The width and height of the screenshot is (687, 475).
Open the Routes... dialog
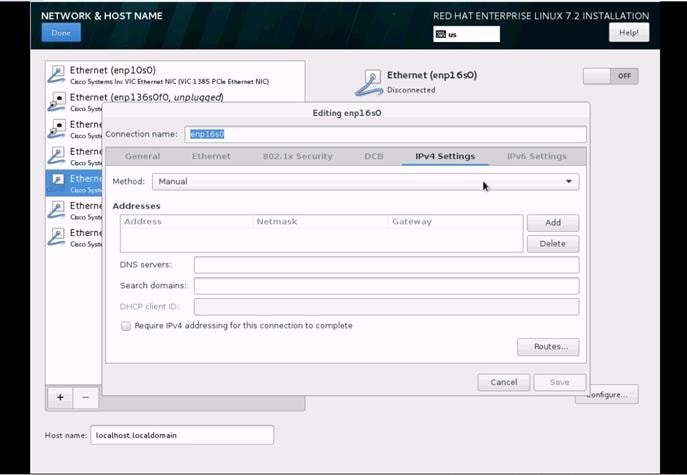pos(548,347)
